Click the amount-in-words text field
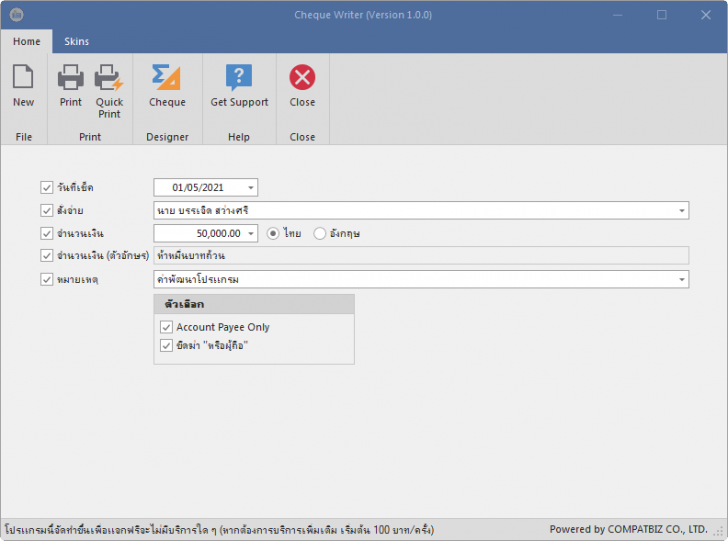Viewport: 728px width, 541px height. 421,255
